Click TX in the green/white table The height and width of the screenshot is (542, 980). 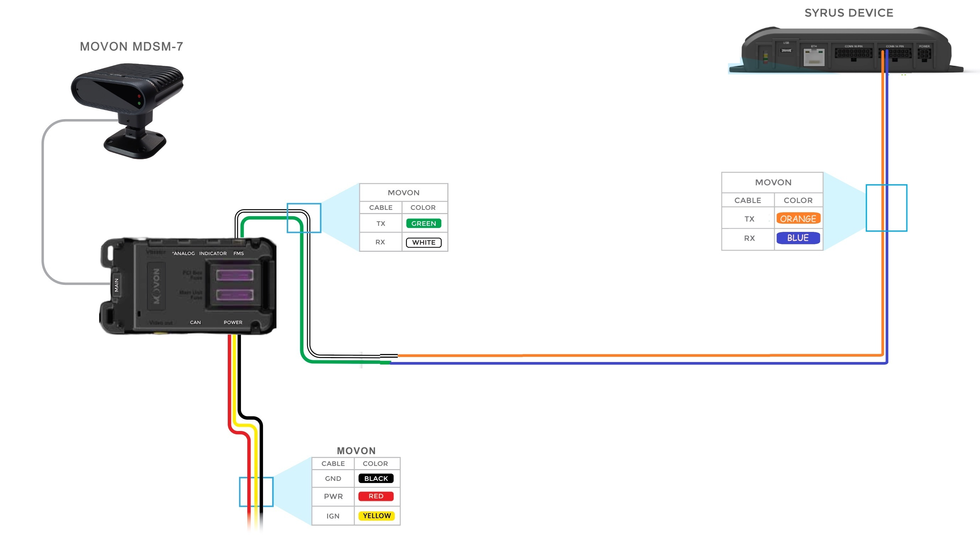(381, 224)
